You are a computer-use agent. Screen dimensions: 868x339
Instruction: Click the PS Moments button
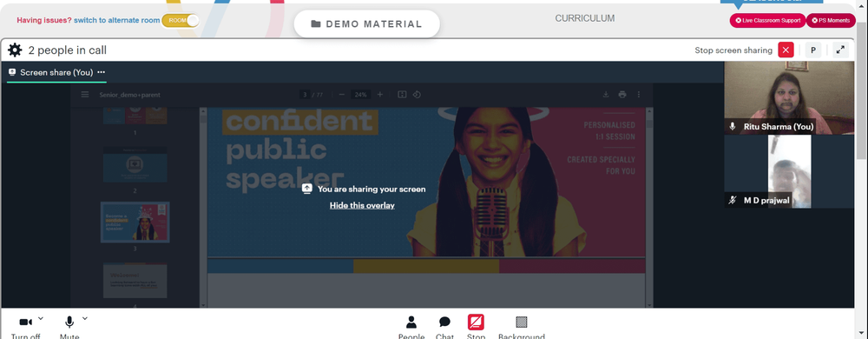click(831, 21)
